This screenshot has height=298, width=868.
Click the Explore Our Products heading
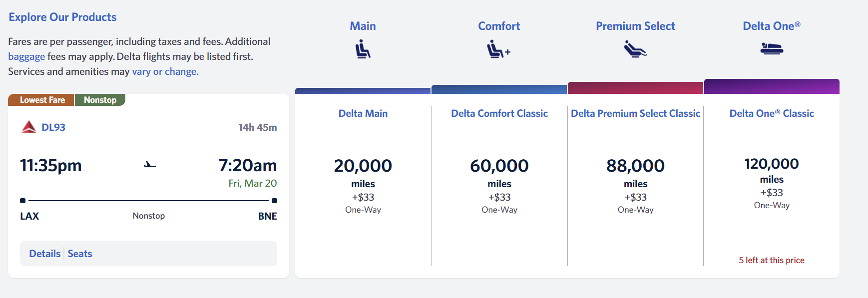(x=62, y=17)
